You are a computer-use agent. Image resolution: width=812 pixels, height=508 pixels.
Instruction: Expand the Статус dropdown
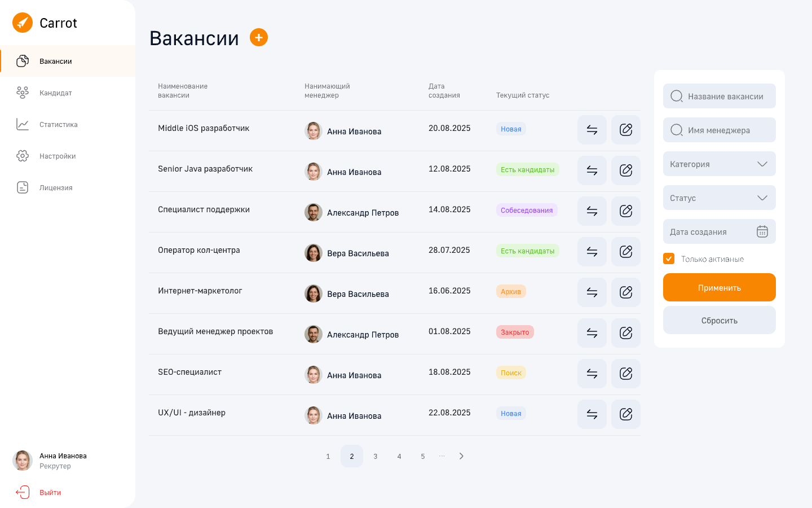(720, 198)
